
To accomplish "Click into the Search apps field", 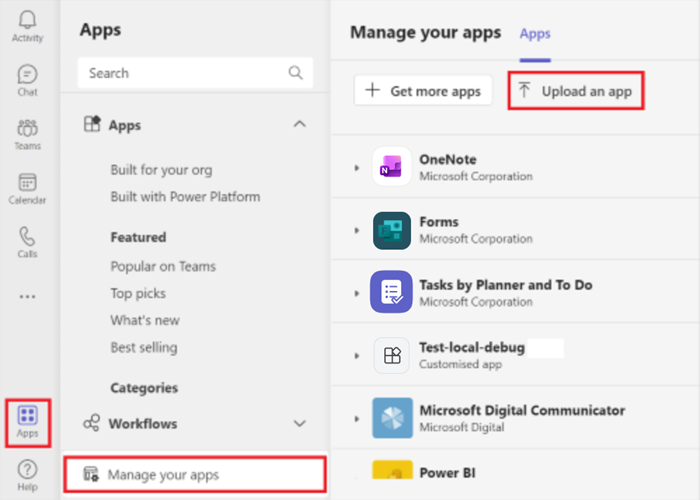I will 195,73.
